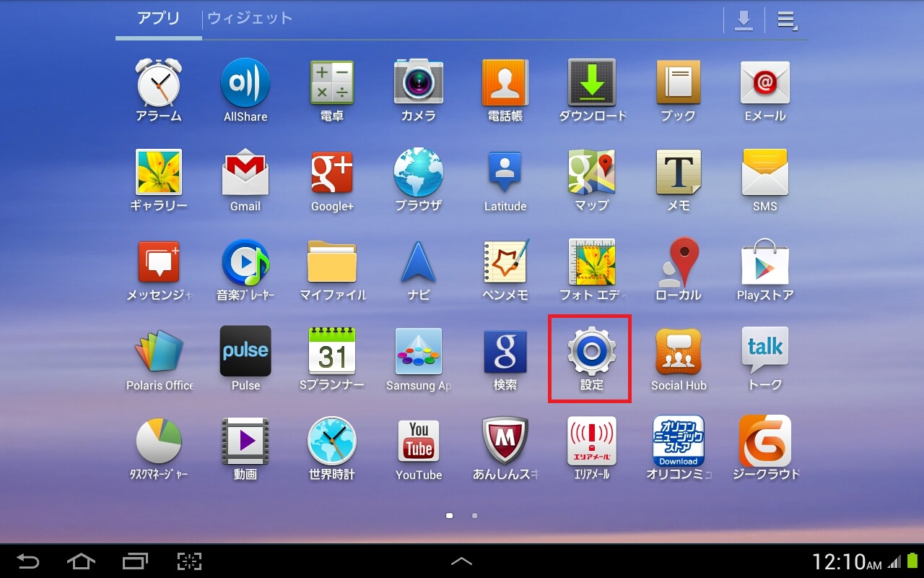
Task: Expand the bottom bar up-arrow panel
Action: [462, 561]
